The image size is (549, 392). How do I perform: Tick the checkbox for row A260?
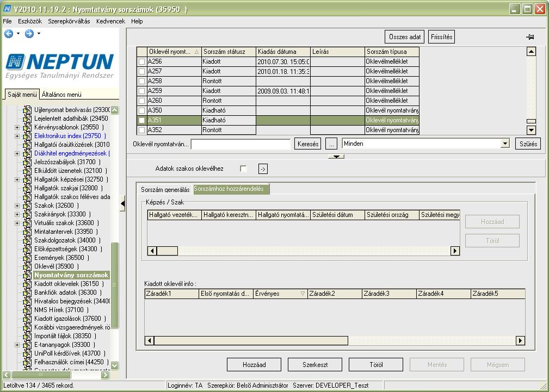(x=141, y=101)
